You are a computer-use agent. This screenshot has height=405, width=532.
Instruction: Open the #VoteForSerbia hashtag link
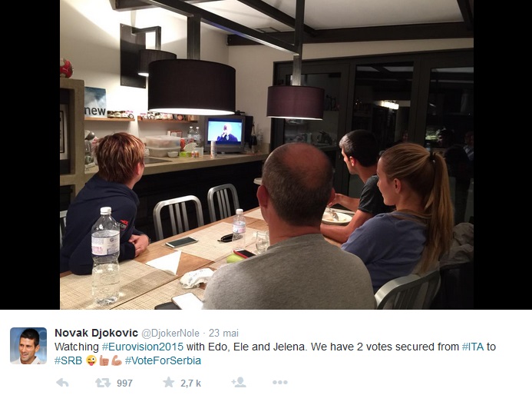tap(163, 360)
